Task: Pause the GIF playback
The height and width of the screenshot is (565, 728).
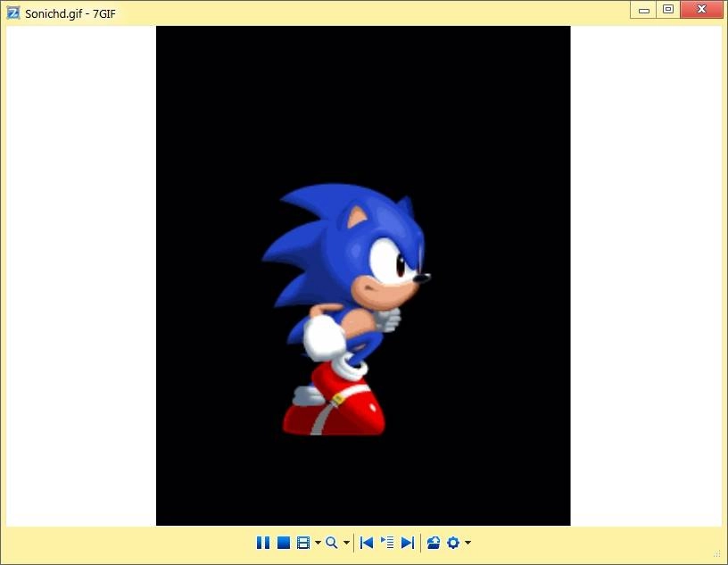Action: (263, 543)
